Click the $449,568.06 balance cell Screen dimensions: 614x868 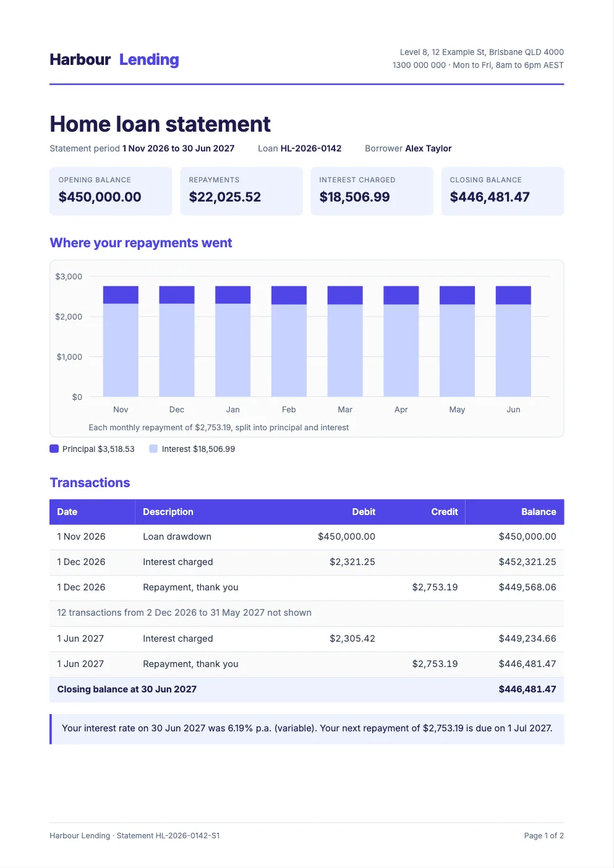point(527,587)
